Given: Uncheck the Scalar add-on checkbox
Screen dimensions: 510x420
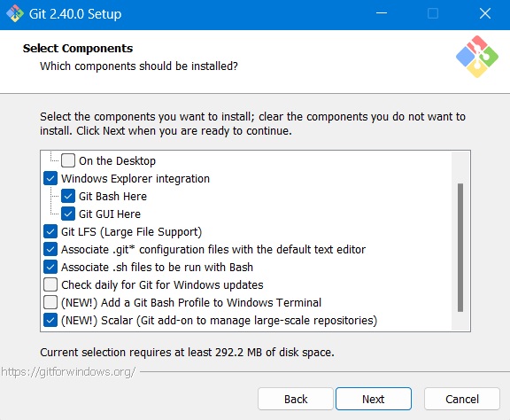Looking at the screenshot, I should tap(50, 321).
